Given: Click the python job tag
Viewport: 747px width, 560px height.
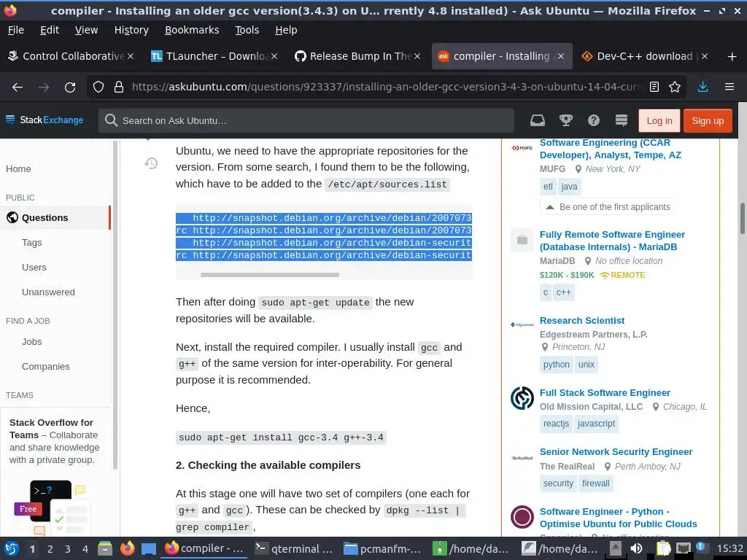Looking at the screenshot, I should [556, 365].
